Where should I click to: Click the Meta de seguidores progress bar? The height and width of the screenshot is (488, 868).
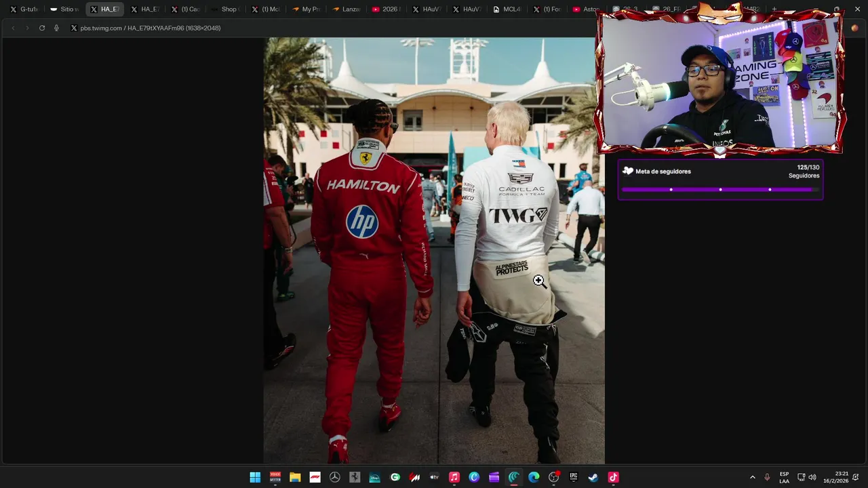pos(720,190)
